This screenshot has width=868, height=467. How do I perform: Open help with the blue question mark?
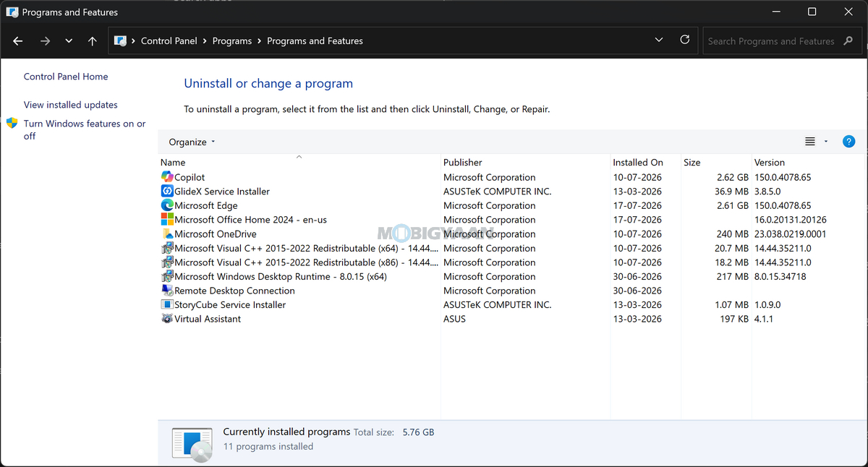[x=848, y=142]
